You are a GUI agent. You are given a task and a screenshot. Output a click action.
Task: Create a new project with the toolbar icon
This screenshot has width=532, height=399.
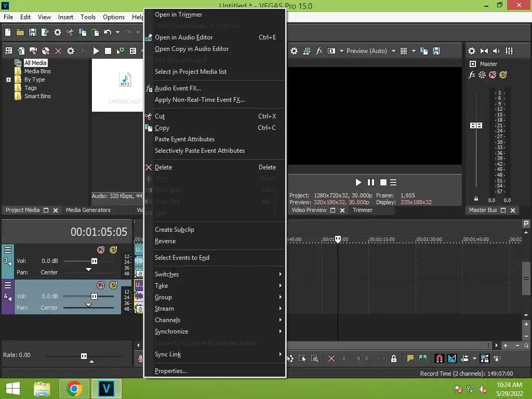(x=8, y=32)
